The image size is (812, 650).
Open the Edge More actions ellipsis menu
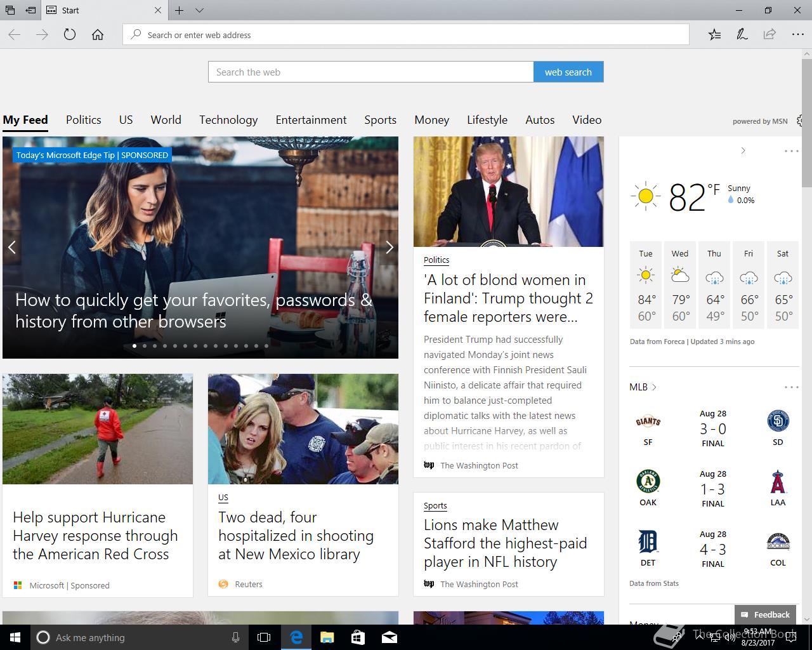(x=797, y=35)
